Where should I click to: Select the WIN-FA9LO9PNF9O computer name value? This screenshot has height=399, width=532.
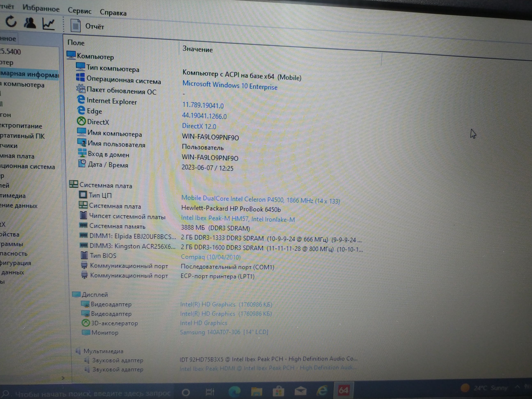click(x=210, y=137)
